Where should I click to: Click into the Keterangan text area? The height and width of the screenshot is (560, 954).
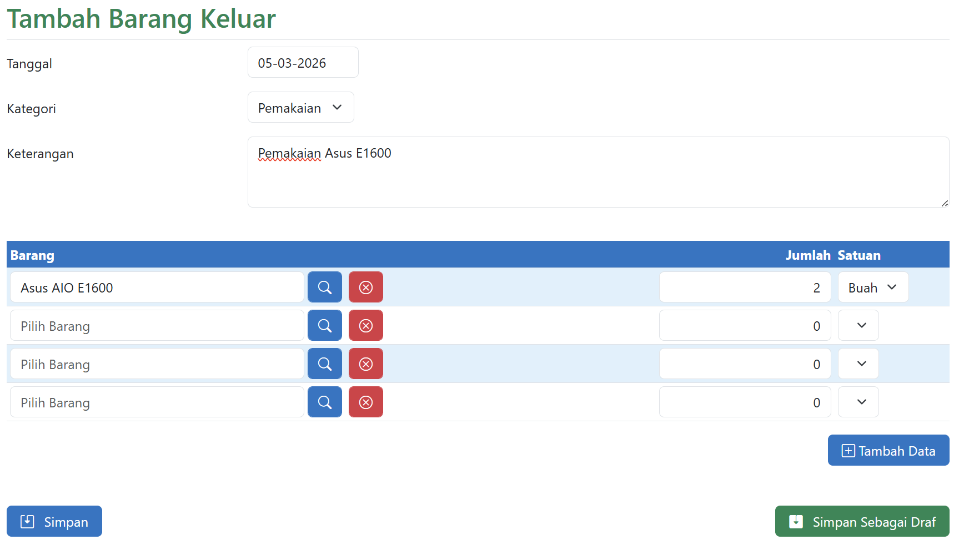tap(599, 172)
